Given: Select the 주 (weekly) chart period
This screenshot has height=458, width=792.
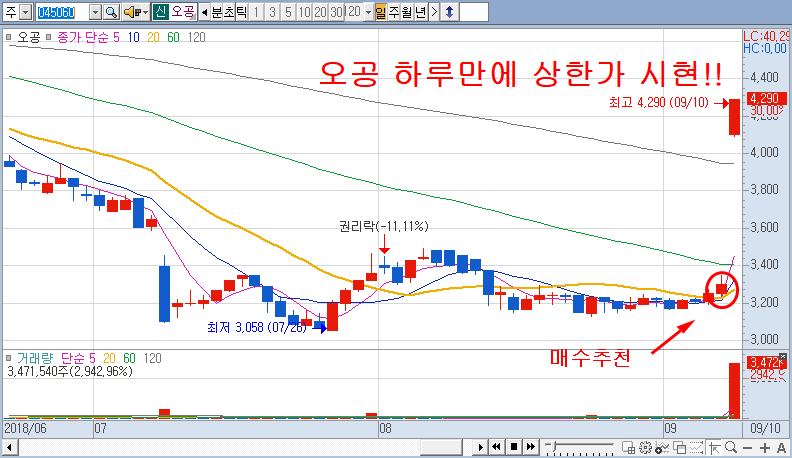Looking at the screenshot, I should tap(394, 12).
